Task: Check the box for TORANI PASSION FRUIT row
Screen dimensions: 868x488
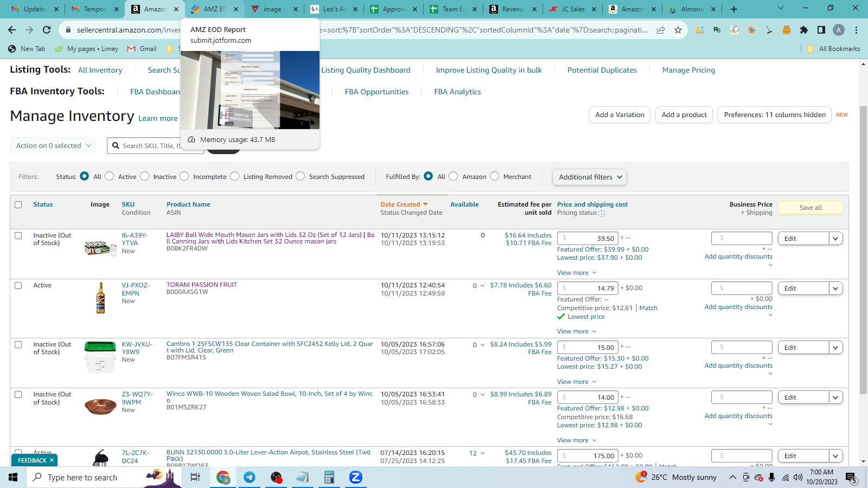Action: click(x=18, y=286)
